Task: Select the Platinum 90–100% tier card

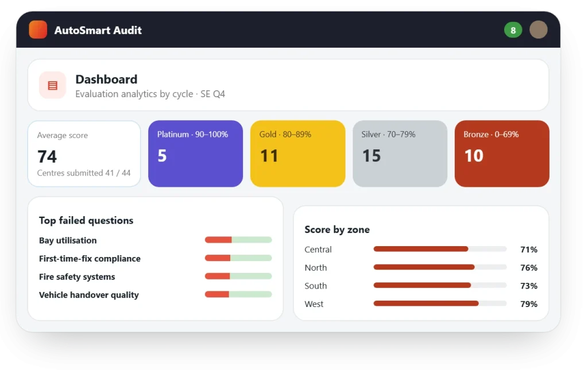Action: pos(195,154)
